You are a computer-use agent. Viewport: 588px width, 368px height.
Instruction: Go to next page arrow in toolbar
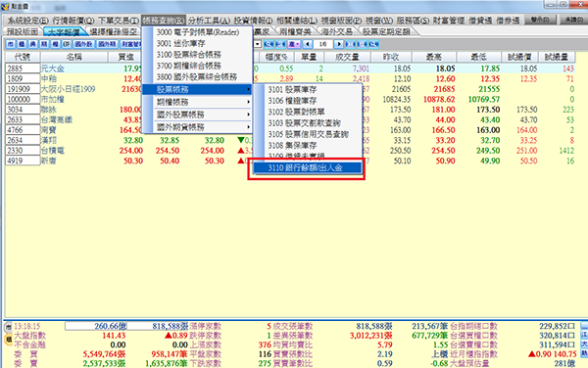[x=338, y=44]
